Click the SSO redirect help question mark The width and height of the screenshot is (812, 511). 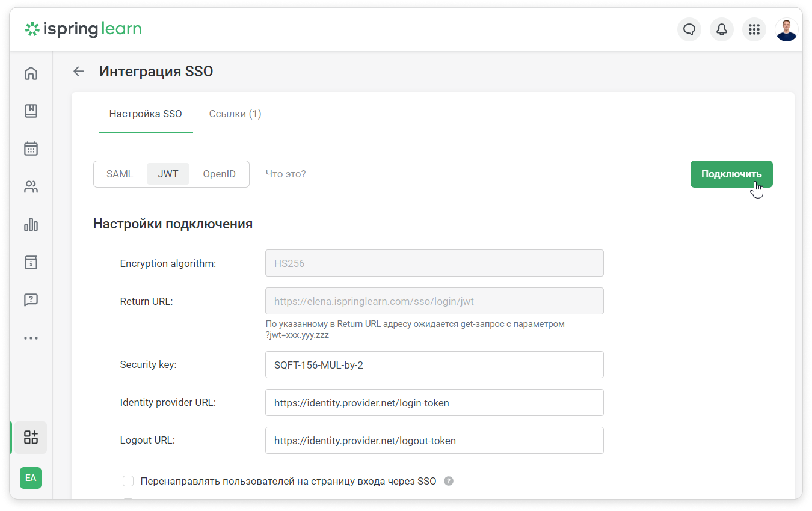[x=449, y=481]
